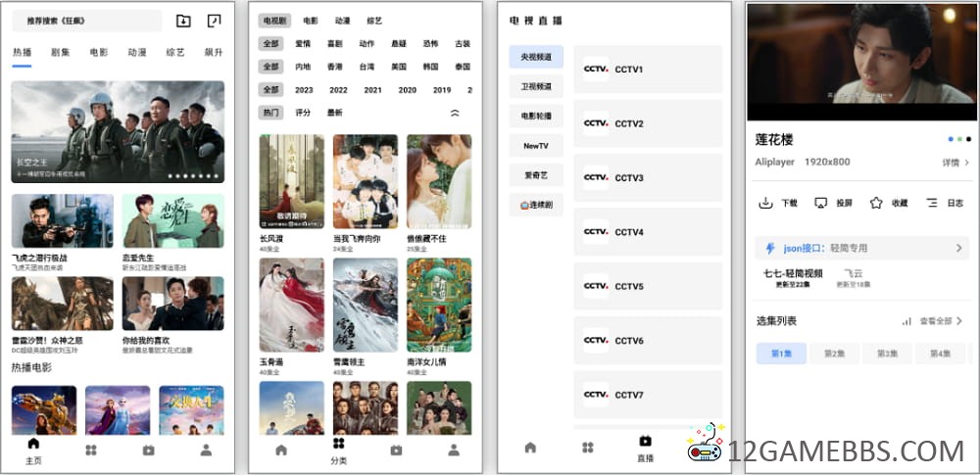
Task: Collapse the filters with the double-chevron icon
Action: pyautogui.click(x=455, y=114)
